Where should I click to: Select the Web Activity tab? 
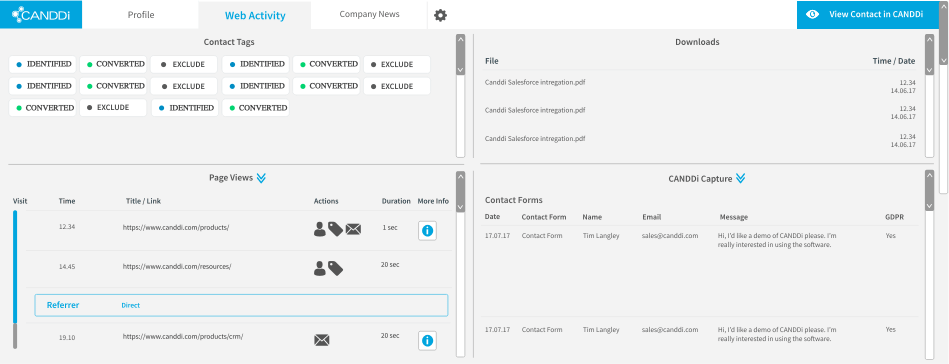[x=255, y=15]
